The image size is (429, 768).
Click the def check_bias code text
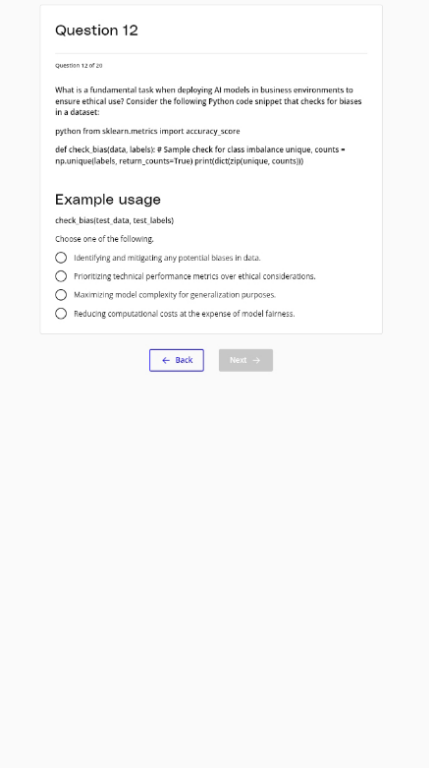pos(200,155)
